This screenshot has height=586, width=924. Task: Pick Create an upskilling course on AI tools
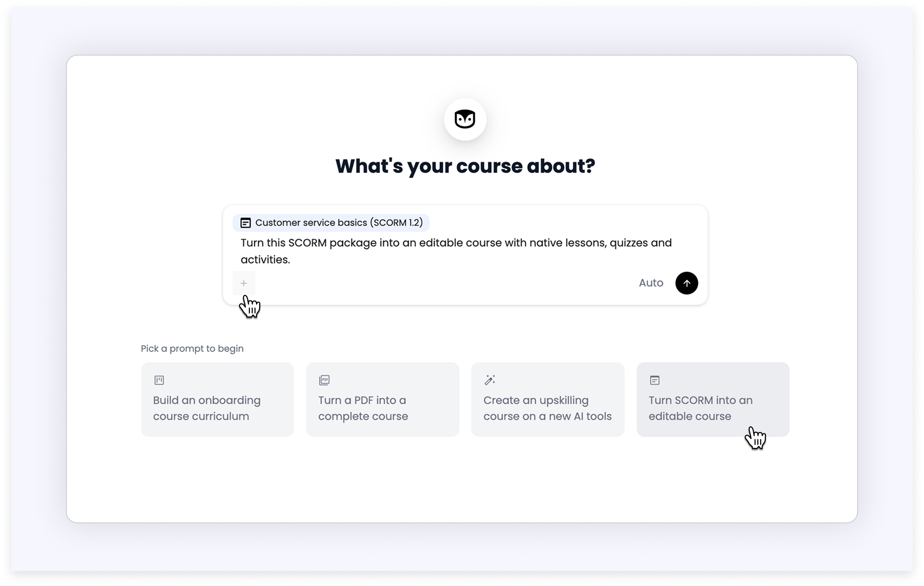pyautogui.click(x=548, y=399)
